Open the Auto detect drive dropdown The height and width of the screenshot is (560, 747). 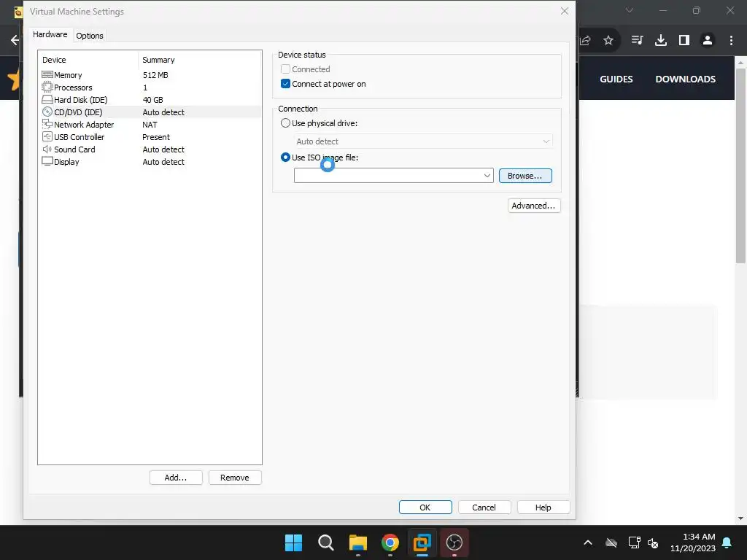(x=424, y=141)
